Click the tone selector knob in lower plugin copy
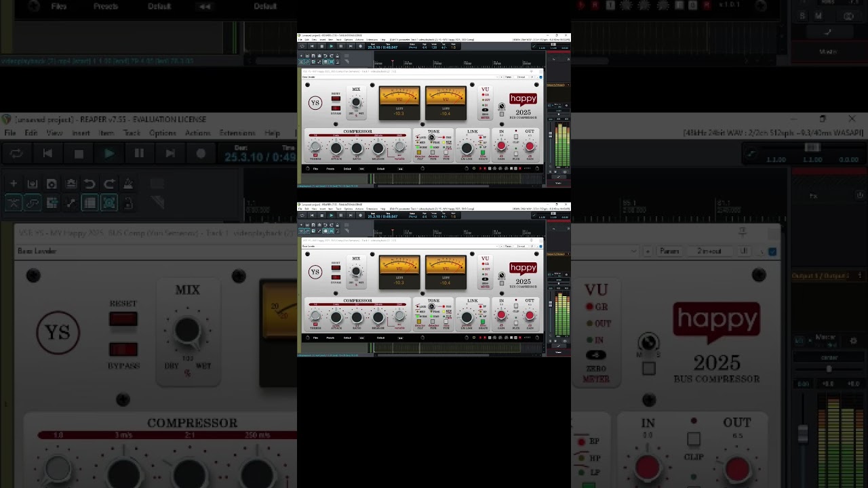Viewport: 868px width, 488px height. pyautogui.click(x=431, y=306)
